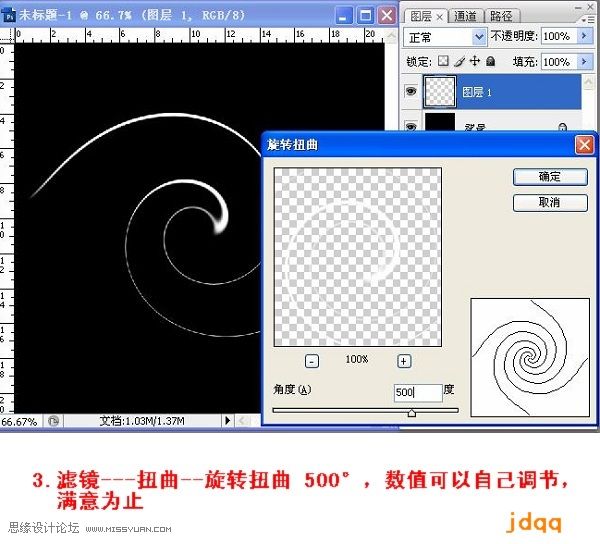Switch to the 路径 paths tab
600x544 pixels.
(x=501, y=16)
